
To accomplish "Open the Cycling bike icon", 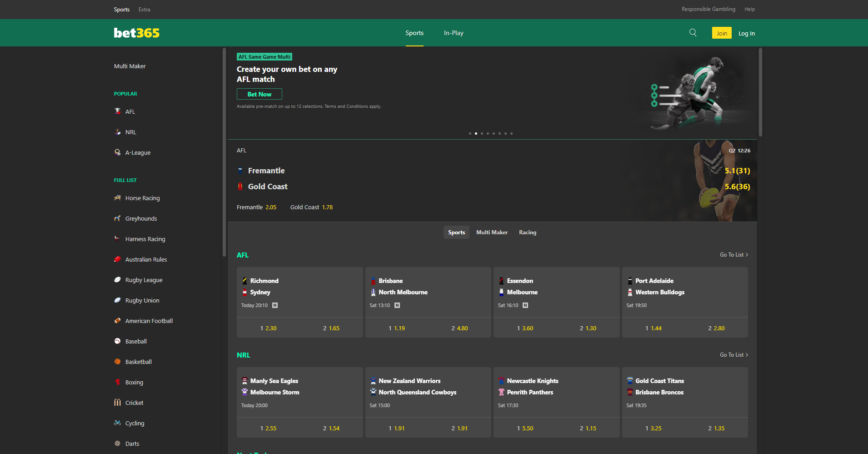I will click(x=118, y=423).
